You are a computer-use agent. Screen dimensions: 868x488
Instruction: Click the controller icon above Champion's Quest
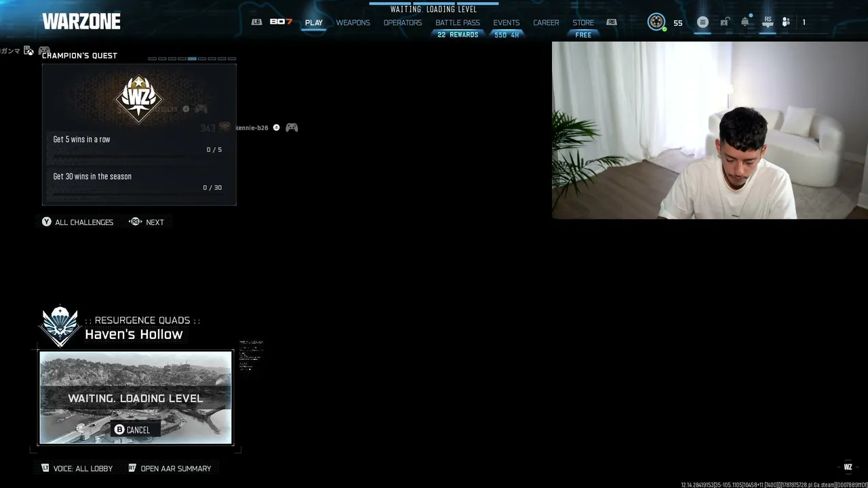(x=44, y=51)
